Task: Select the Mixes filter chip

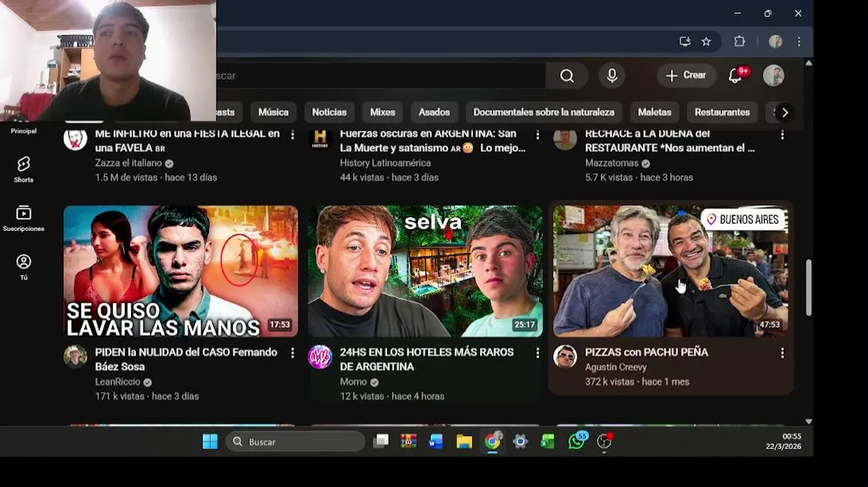Action: pos(383,112)
